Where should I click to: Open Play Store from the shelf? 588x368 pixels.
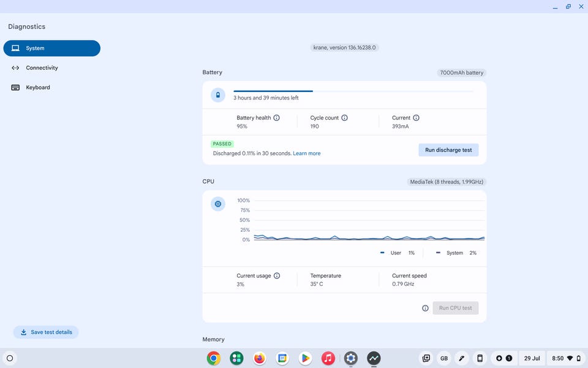pos(305,358)
